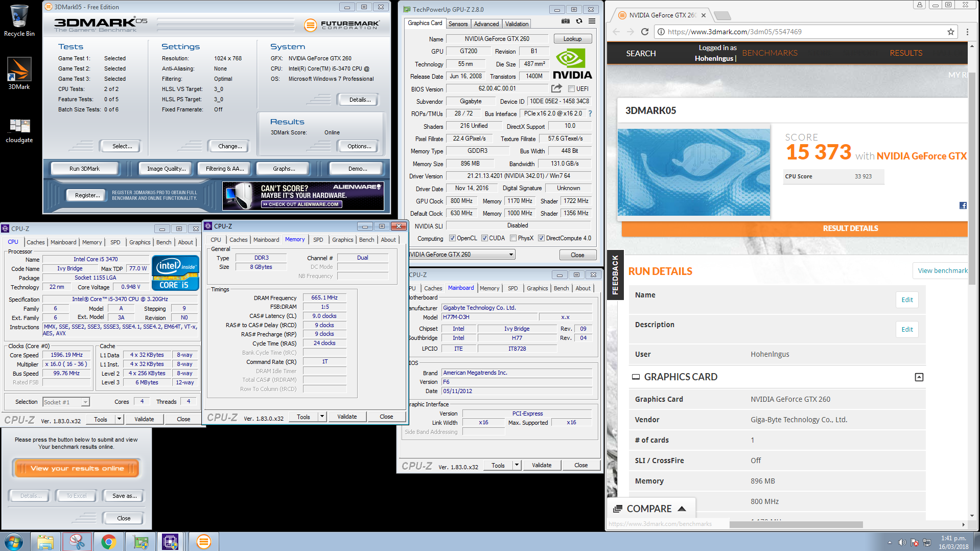Click the browser horizontal scrollbar
Screen dimensions: 980x551
tap(796, 524)
